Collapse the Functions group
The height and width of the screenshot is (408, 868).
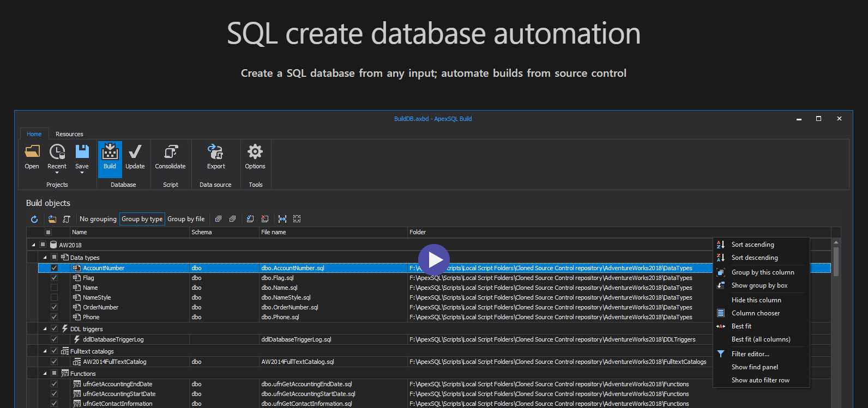point(45,374)
